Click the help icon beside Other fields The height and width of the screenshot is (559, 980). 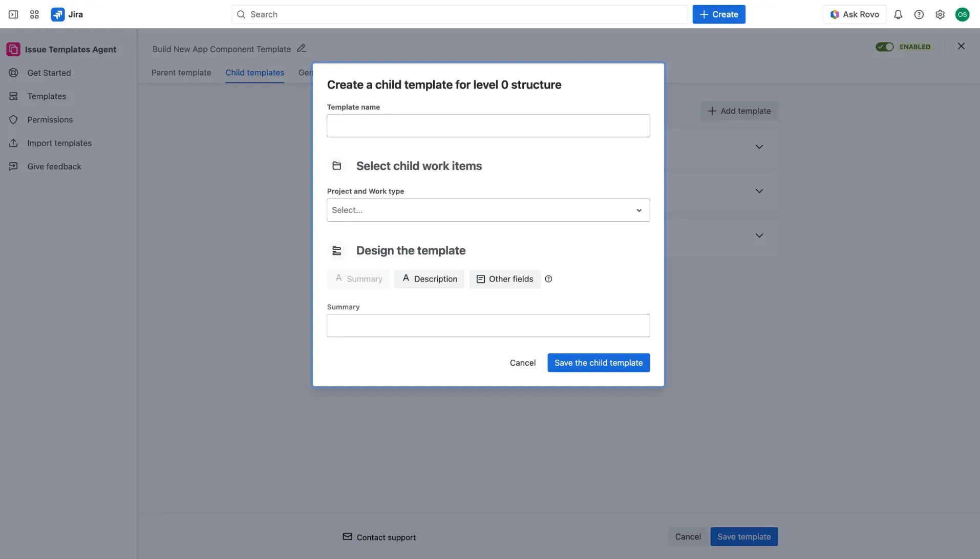coord(549,278)
